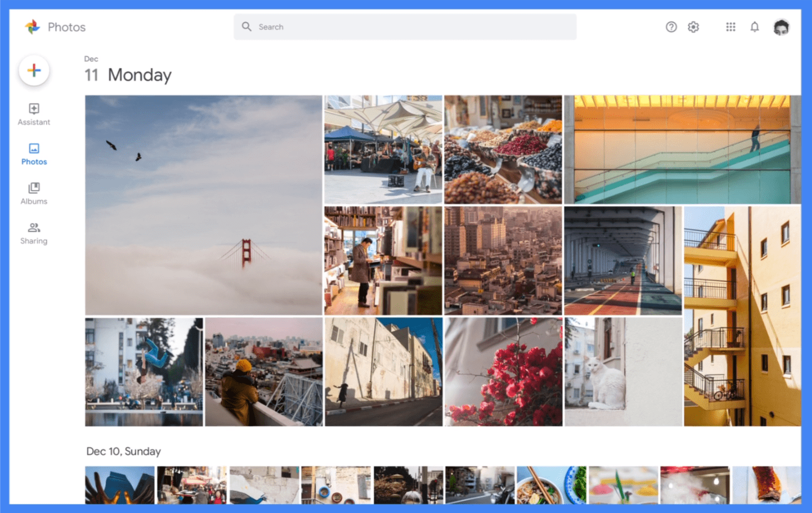Open the red flowers photo
Viewport: 812px width, 513px height.
coord(504,371)
